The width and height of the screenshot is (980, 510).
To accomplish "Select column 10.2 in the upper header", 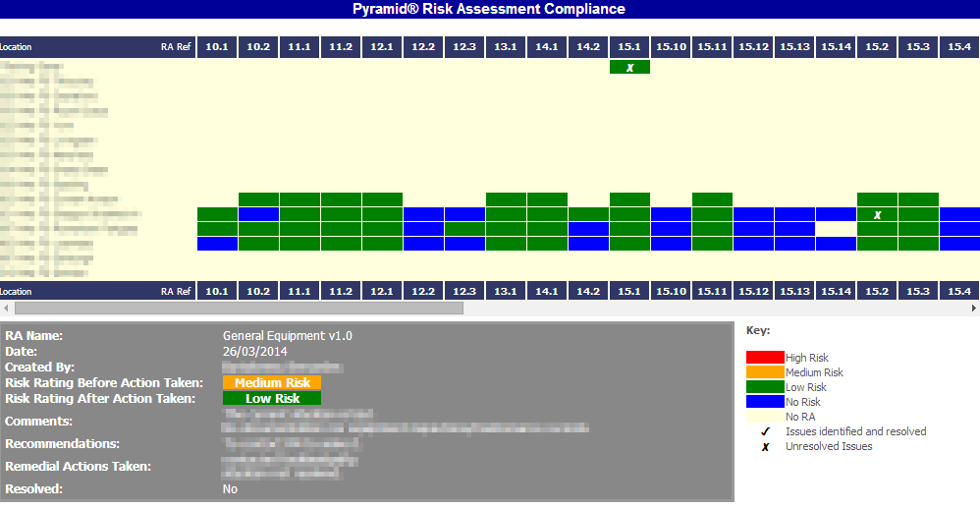I will (x=258, y=47).
